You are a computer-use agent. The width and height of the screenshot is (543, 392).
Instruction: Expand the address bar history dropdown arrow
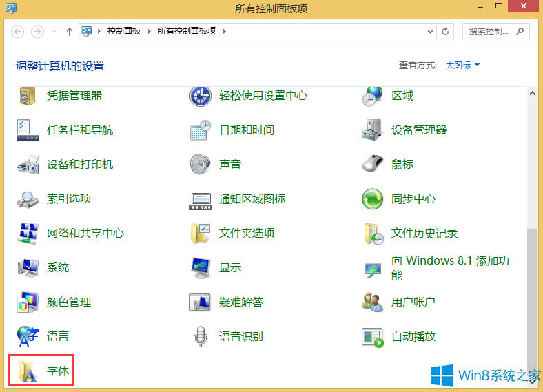pos(431,31)
